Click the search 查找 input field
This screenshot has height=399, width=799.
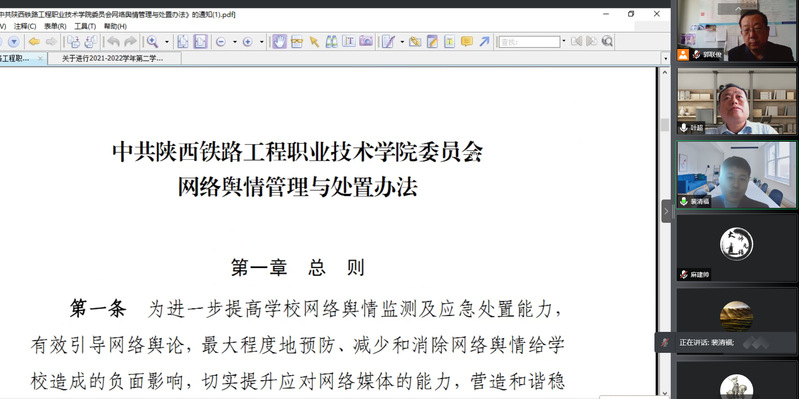pos(529,42)
